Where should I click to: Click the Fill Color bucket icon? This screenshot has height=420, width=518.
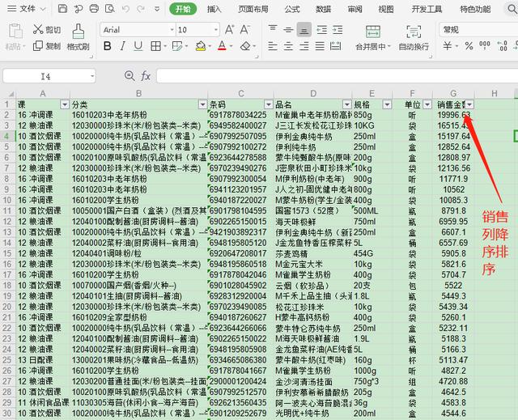[201, 46]
